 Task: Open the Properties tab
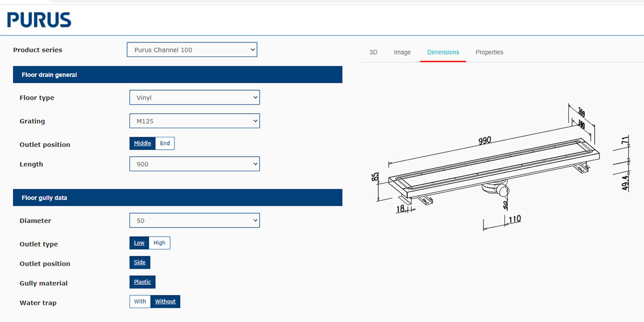(x=489, y=52)
